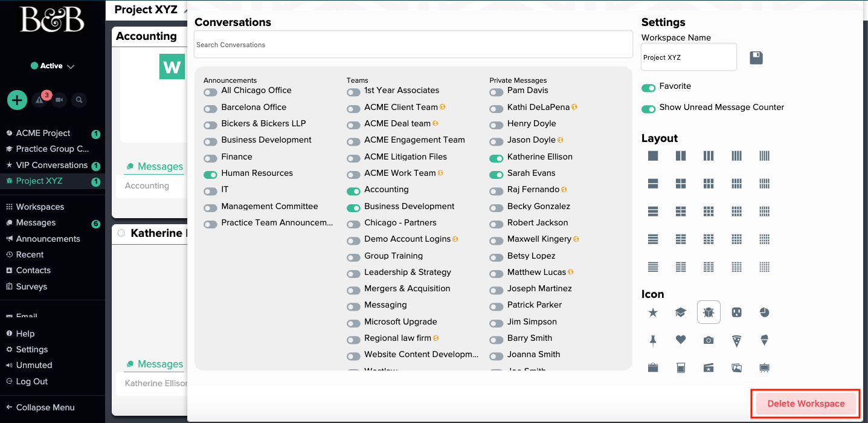Open the alerts icon with red badge
This screenshot has height=423, width=868.
point(39,100)
